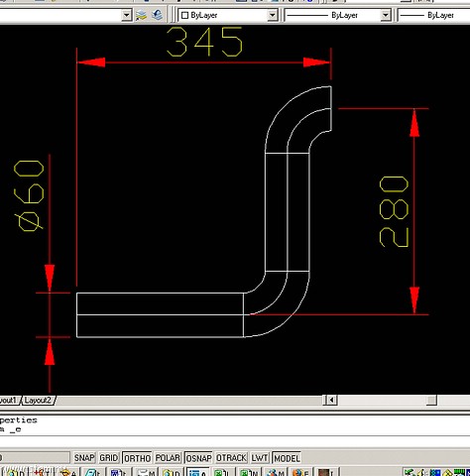This screenshot has height=476, width=470.
Task: Click the Layer Previous icon
Action: [x=158, y=15]
